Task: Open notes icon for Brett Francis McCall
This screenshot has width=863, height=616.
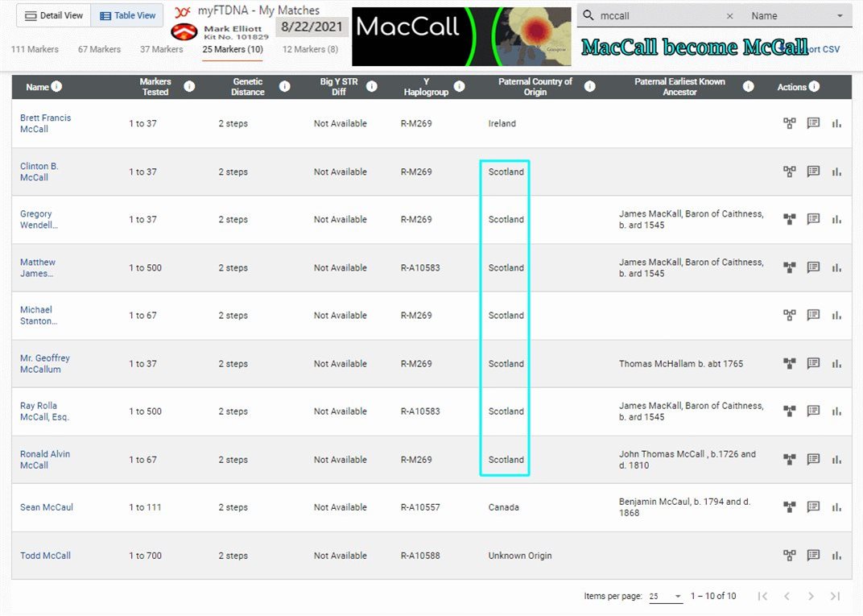Action: coord(813,123)
